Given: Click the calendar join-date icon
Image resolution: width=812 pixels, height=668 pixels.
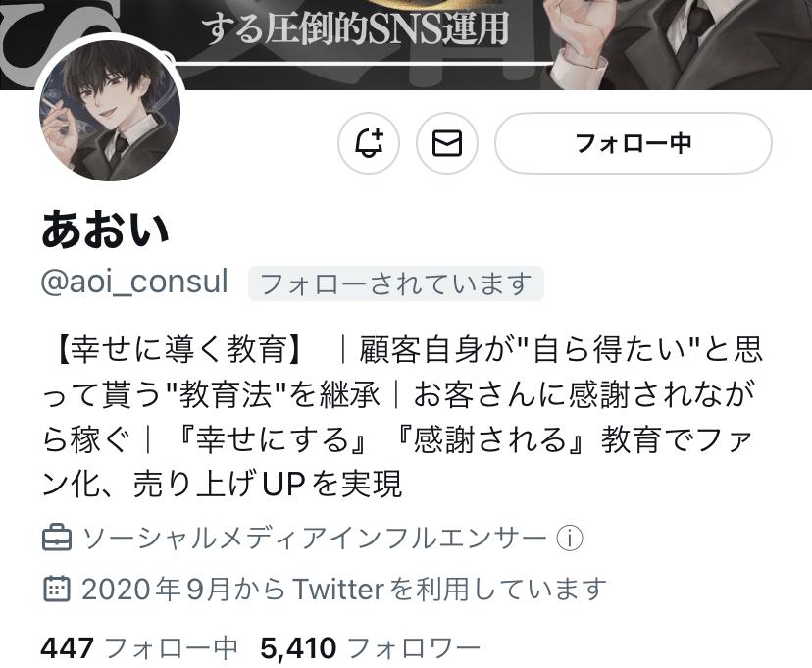Looking at the screenshot, I should click(x=56, y=589).
